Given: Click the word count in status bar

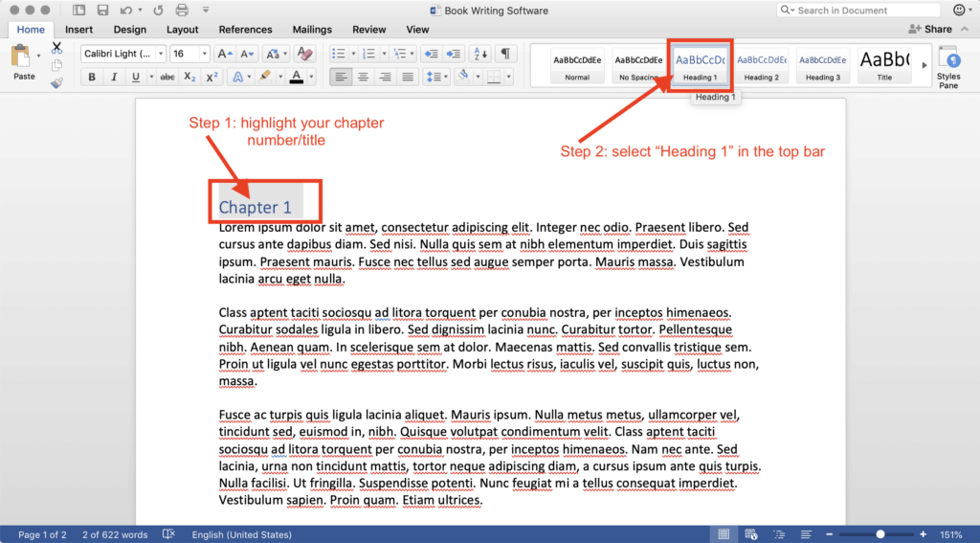Looking at the screenshot, I should (115, 534).
